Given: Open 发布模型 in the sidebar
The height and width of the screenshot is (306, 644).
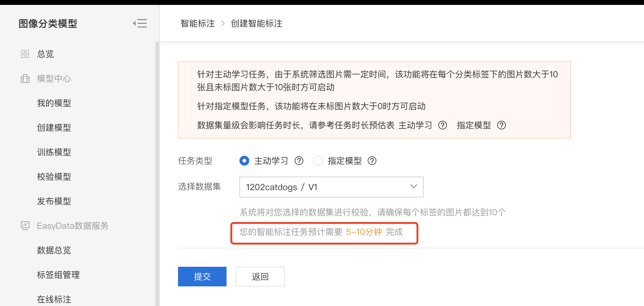Looking at the screenshot, I should 54,201.
